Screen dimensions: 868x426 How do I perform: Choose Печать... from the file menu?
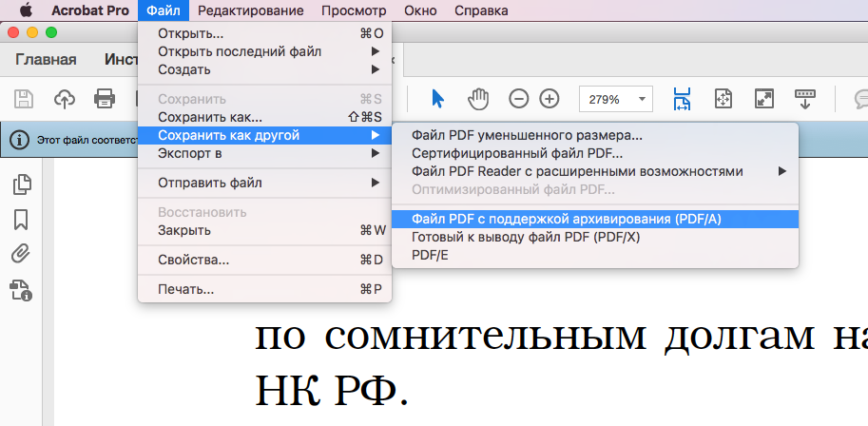click(x=264, y=289)
